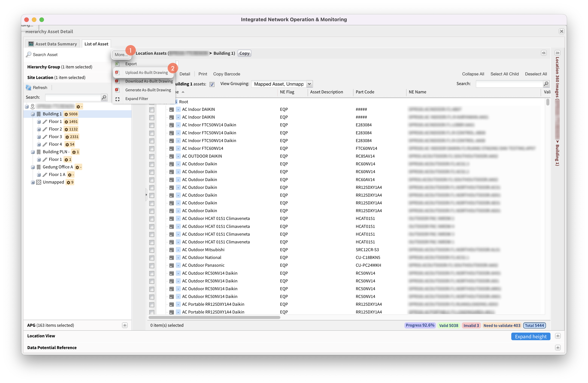Viewport: 588px width, 383px height.
Task: Check the AC Outdoor Mitsubishi row checkbox
Action: coord(152,250)
